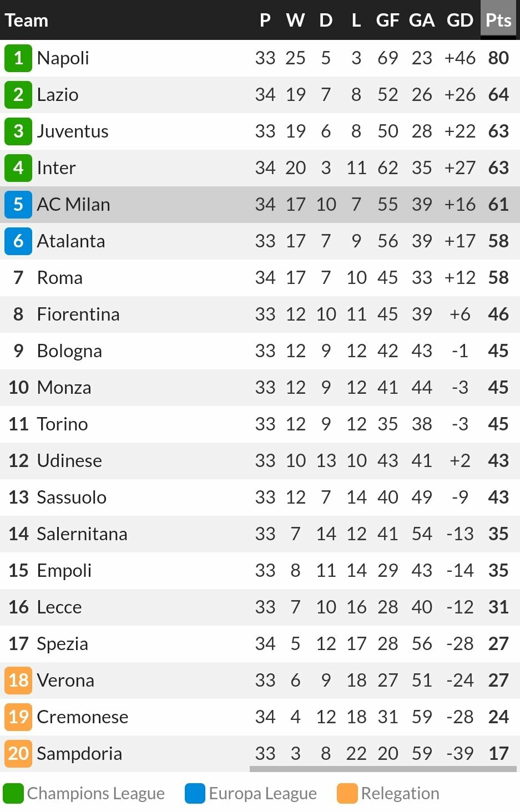Sort table by GD column header
The width and height of the screenshot is (520, 812).
[460, 20]
